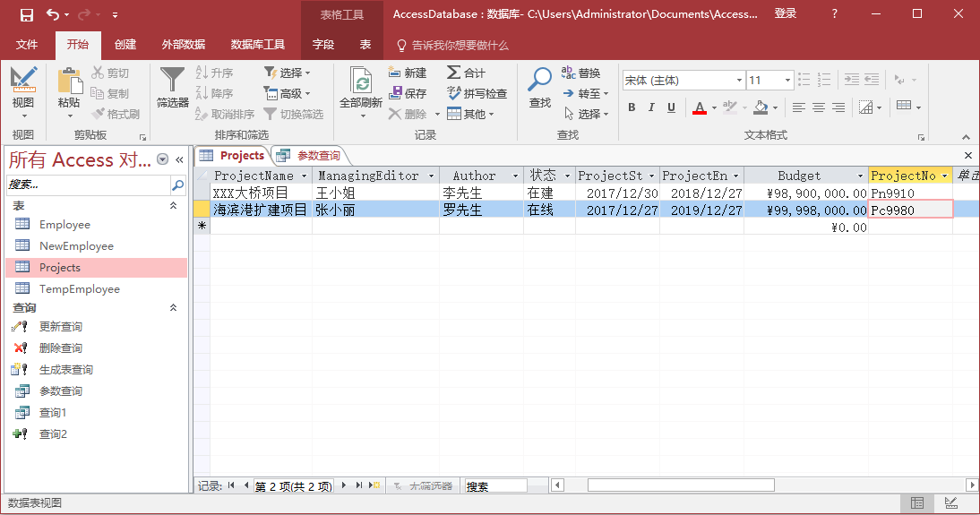Screen dimensions: 980x515
Task: Click the 全部刷新 refresh all icon
Action: tap(361, 82)
